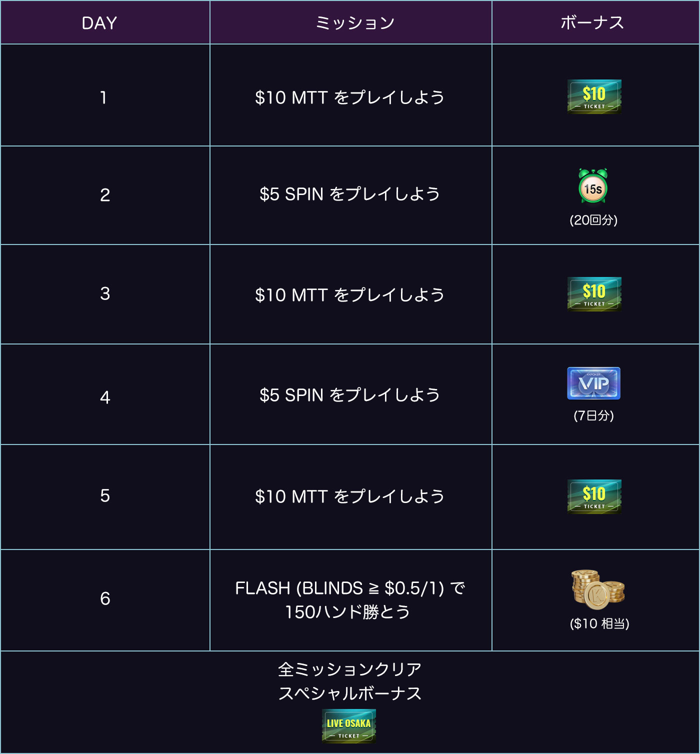Click the ボーナス column header
The image size is (700, 754).
tap(592, 23)
